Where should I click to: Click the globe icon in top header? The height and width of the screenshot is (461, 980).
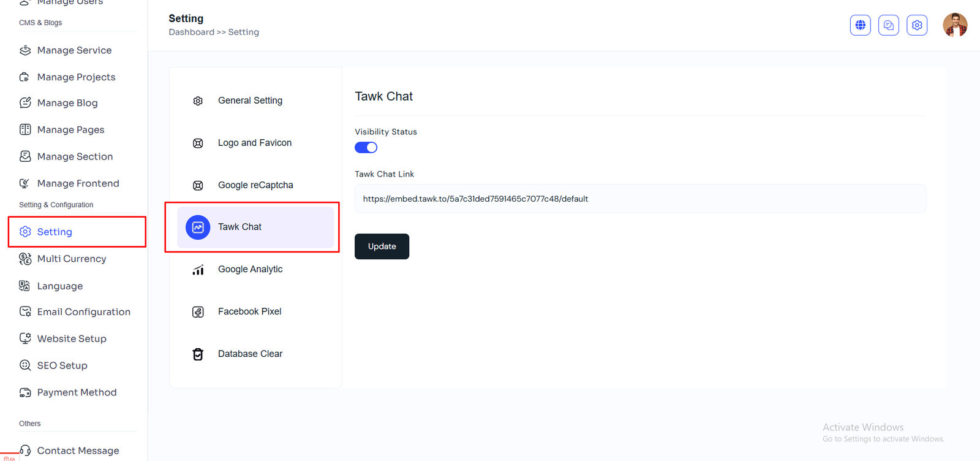(x=860, y=25)
